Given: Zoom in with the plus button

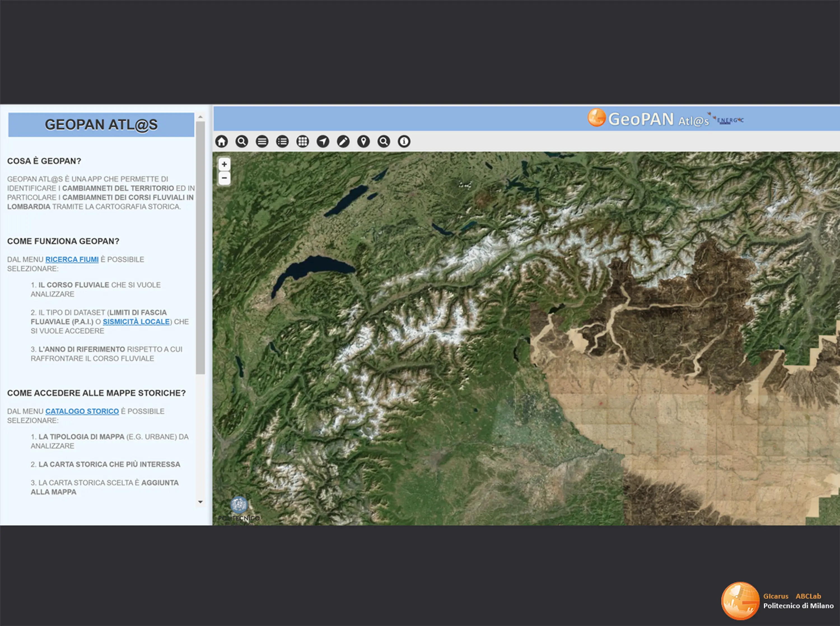Looking at the screenshot, I should click(x=224, y=164).
